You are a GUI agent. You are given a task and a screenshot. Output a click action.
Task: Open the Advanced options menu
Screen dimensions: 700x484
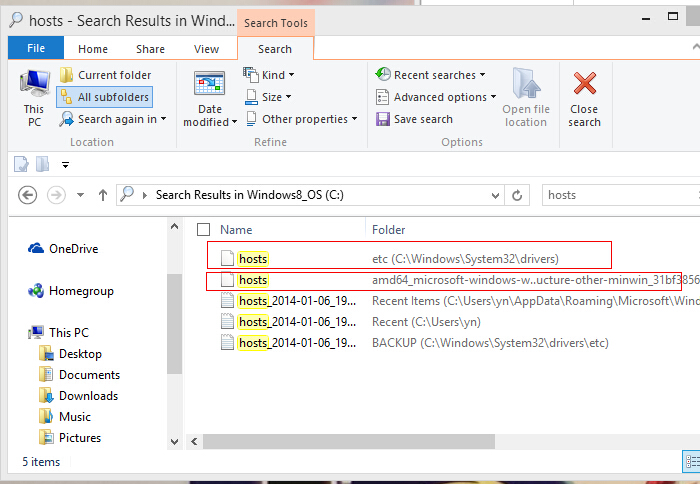click(436, 97)
